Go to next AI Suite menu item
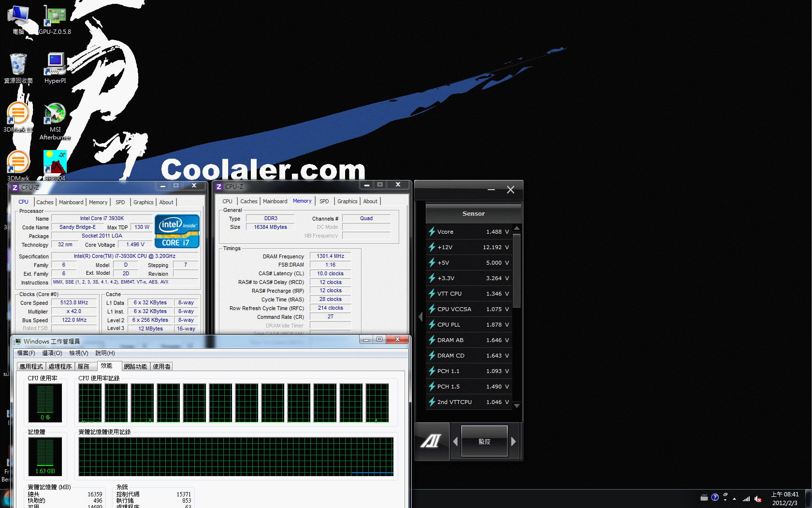 click(513, 441)
